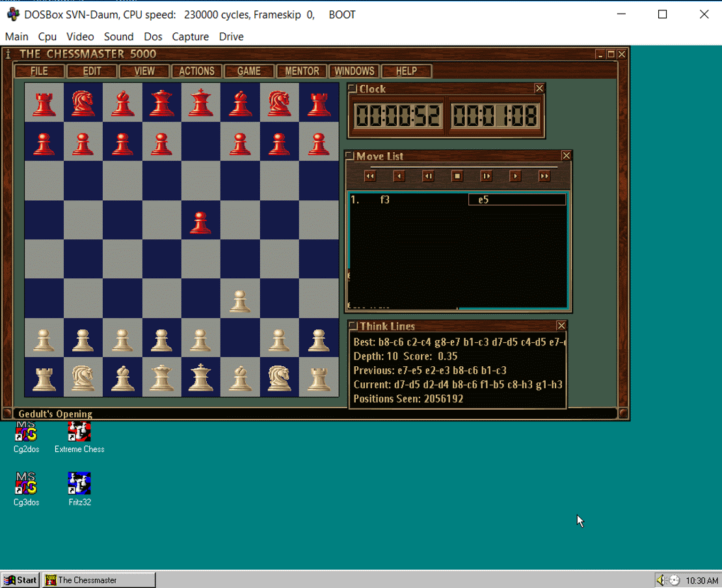Stop move playback in Move List
Screen dimensions: 722x588
[x=457, y=176]
